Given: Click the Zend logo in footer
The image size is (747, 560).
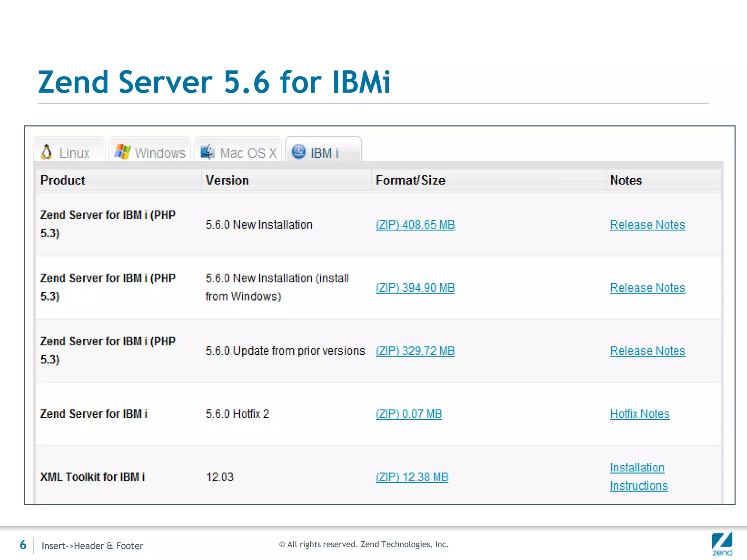Looking at the screenshot, I should (x=722, y=544).
